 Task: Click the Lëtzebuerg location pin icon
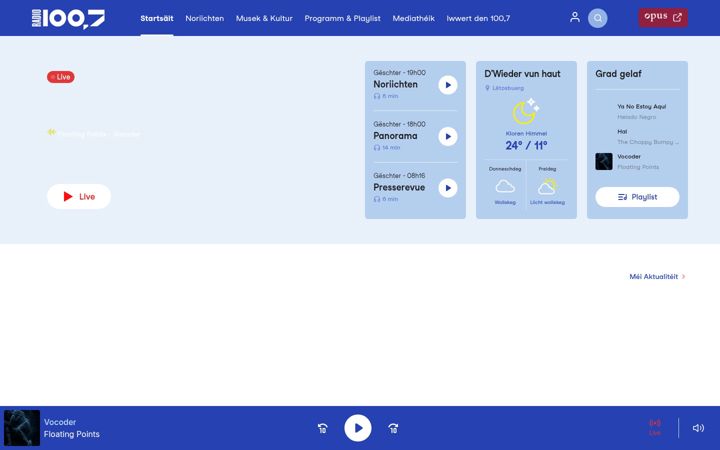click(x=487, y=88)
